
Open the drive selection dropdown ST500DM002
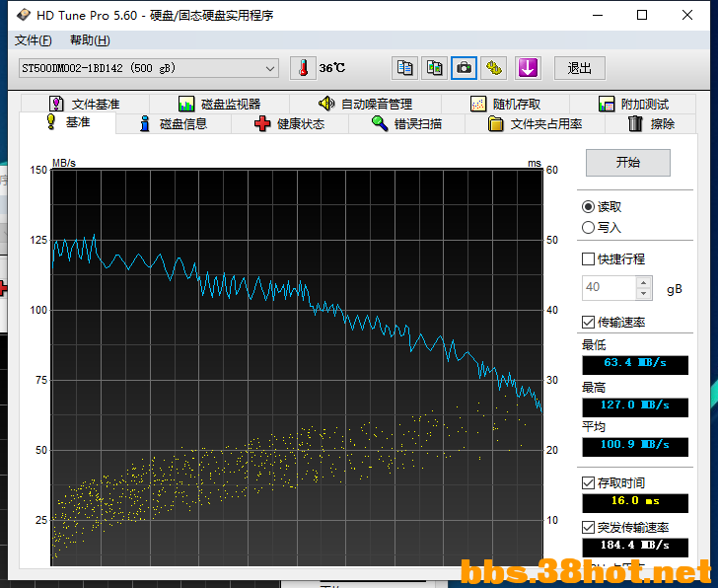tap(148, 68)
